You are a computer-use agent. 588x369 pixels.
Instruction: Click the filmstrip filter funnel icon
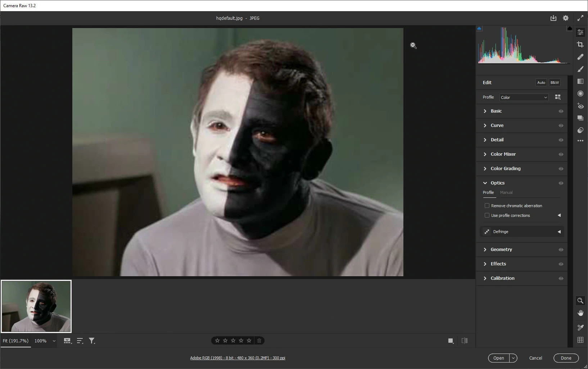coord(92,341)
